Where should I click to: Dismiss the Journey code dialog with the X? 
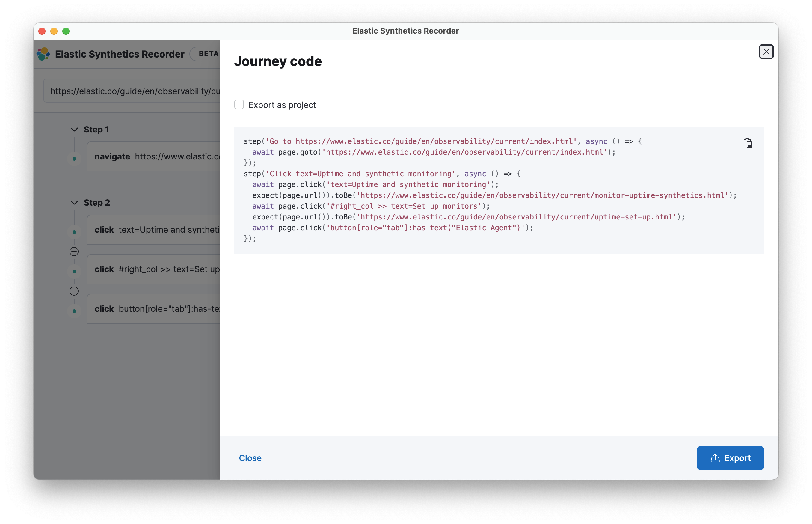click(x=766, y=51)
